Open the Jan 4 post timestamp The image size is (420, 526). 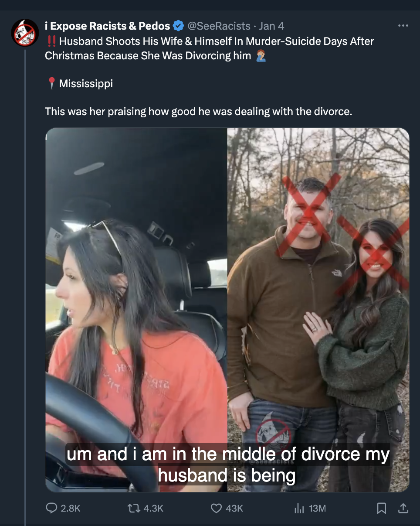(271, 26)
